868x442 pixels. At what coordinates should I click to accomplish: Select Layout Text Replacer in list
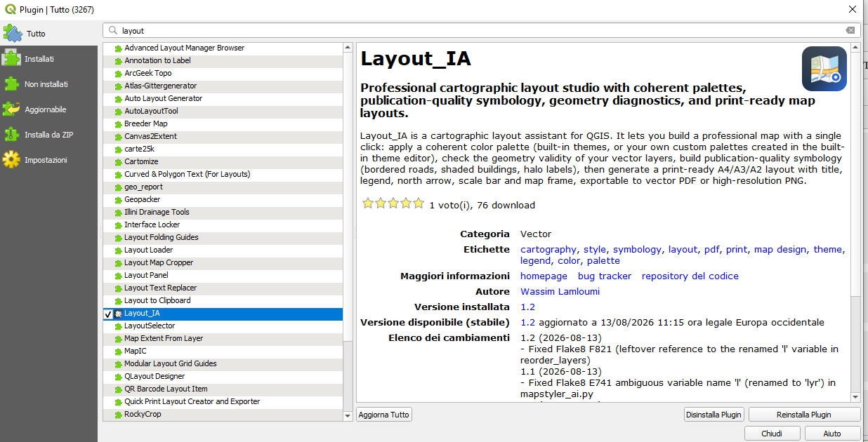[223, 288]
